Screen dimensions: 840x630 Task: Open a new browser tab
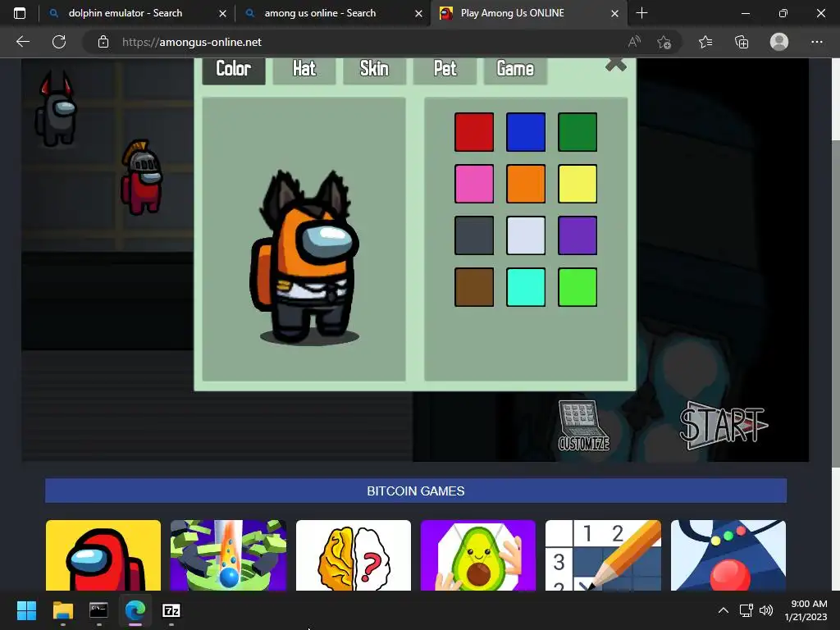tap(641, 13)
